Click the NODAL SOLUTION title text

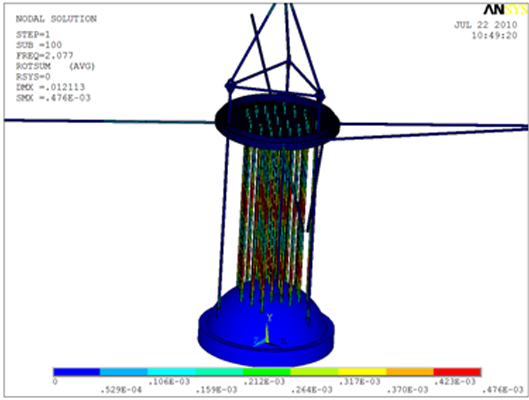pos(56,19)
